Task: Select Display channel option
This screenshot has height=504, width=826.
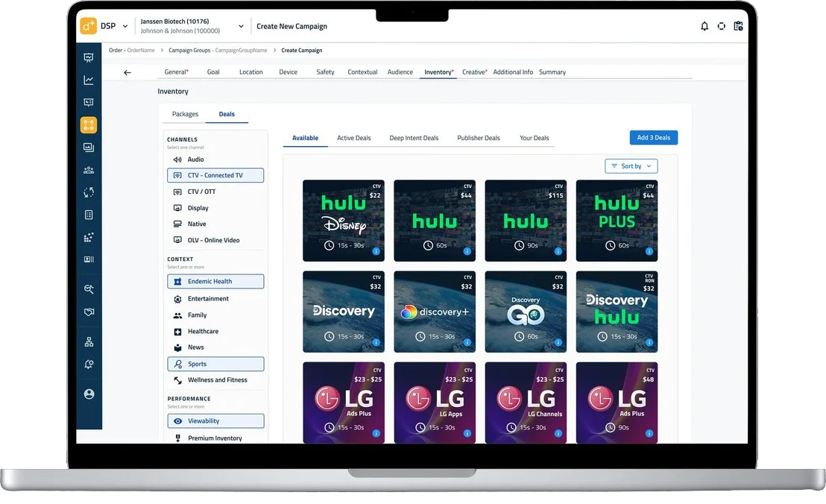Action: [215, 208]
